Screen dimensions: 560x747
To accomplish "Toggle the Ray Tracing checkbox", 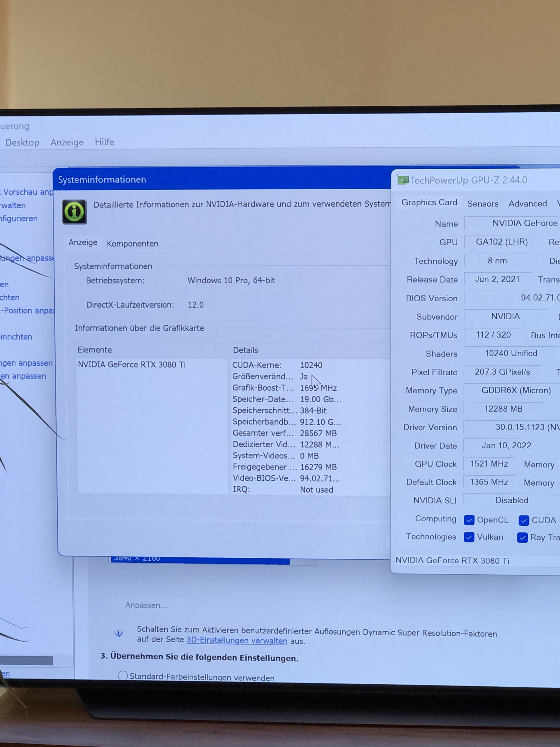I will pos(522,538).
